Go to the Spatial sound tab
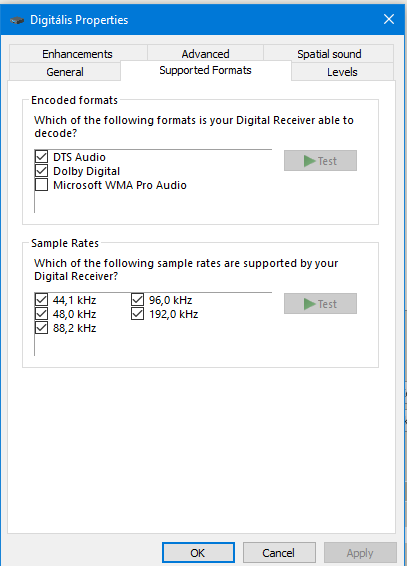 tap(329, 54)
